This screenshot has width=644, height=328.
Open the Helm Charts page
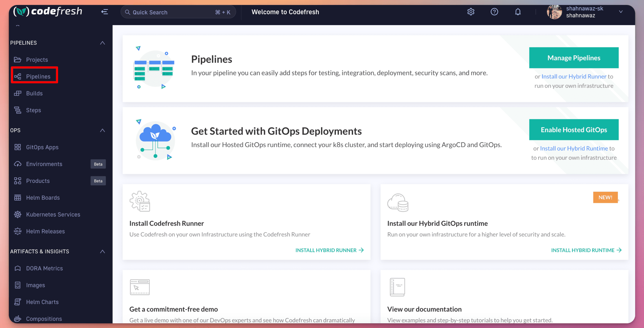pos(42,302)
